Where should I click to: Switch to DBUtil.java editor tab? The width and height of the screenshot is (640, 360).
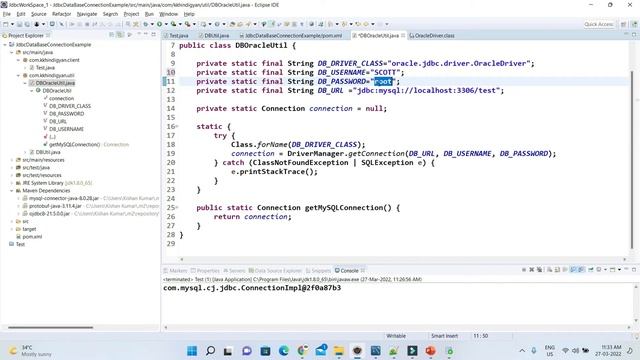click(x=216, y=36)
